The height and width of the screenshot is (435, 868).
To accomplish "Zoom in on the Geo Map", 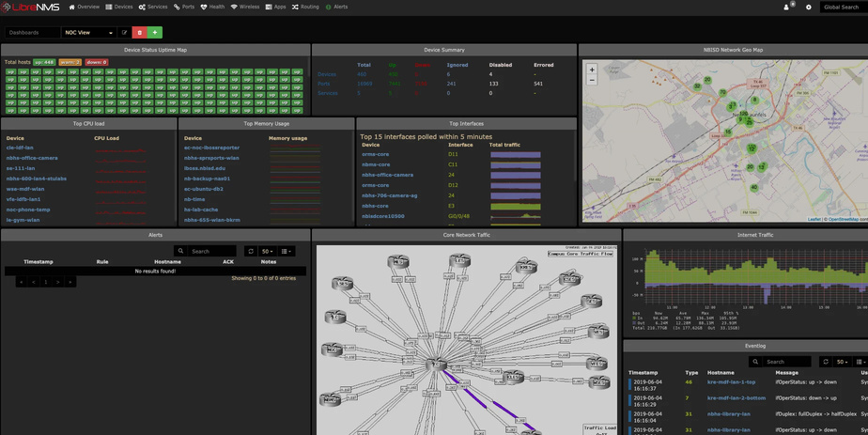I will [592, 70].
